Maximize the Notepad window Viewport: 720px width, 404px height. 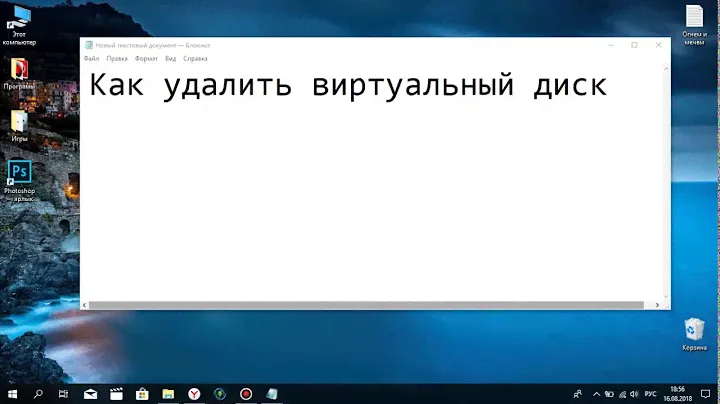[x=634, y=45]
